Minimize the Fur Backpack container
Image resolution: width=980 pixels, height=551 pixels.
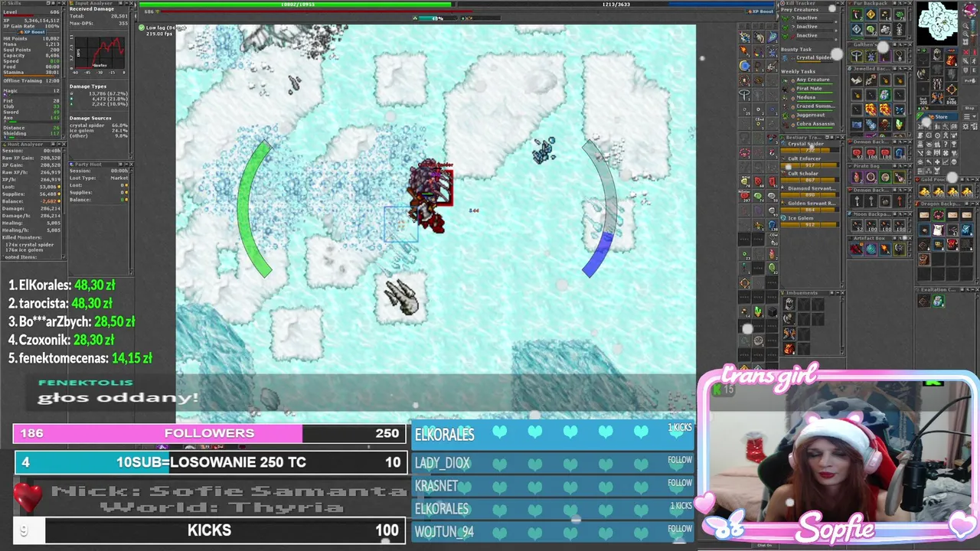(905, 3)
